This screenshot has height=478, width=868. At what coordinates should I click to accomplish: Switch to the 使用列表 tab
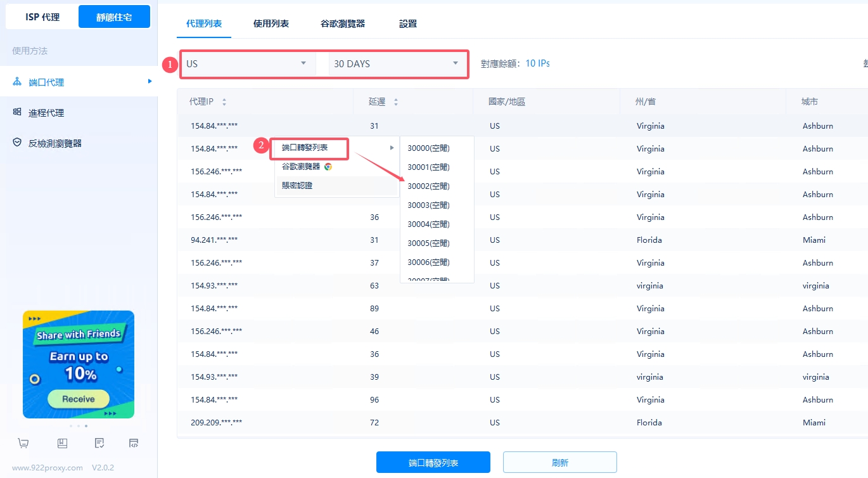[x=271, y=23]
